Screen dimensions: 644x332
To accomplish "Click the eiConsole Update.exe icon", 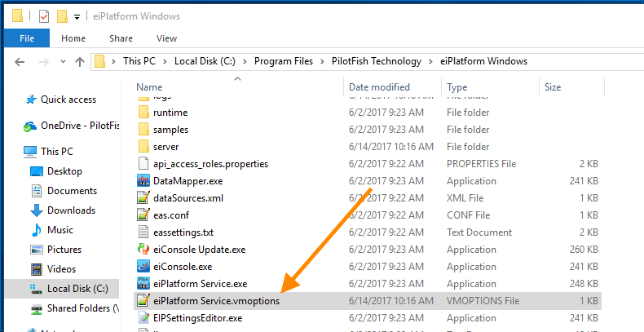I will pos(143,250).
